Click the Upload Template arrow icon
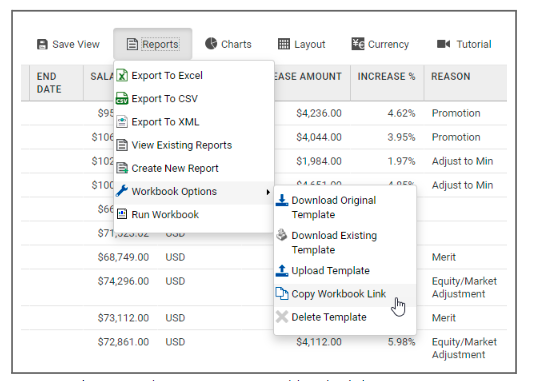Image resolution: width=536 pixels, height=381 pixels. click(282, 271)
